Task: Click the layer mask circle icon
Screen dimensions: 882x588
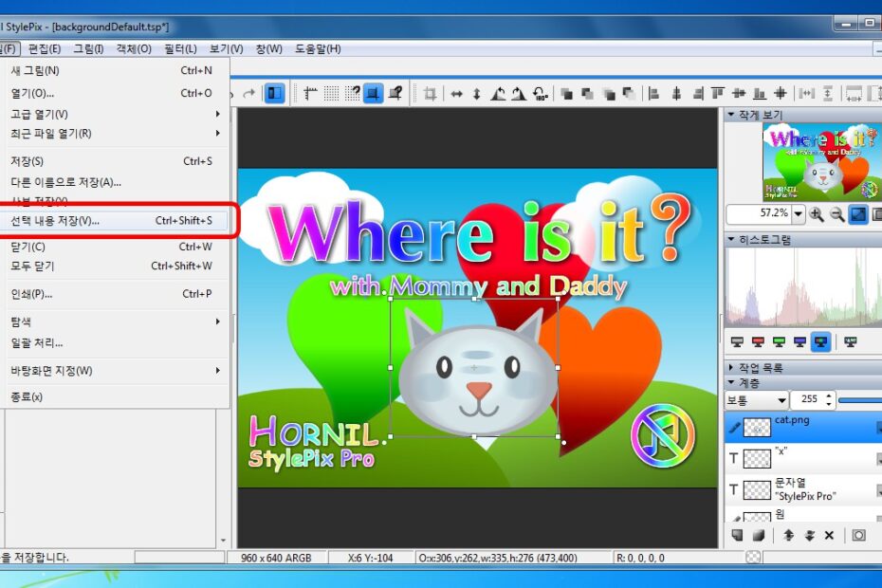Action: click(858, 535)
